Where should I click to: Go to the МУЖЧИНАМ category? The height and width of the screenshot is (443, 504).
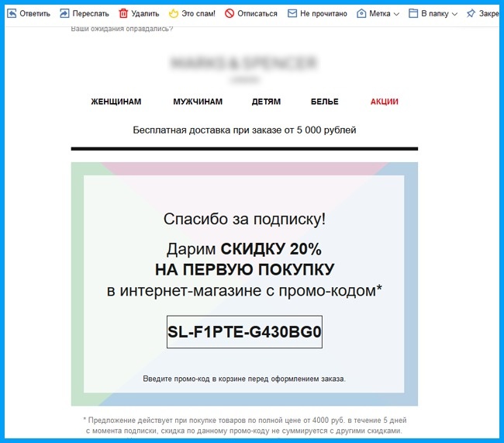(198, 102)
